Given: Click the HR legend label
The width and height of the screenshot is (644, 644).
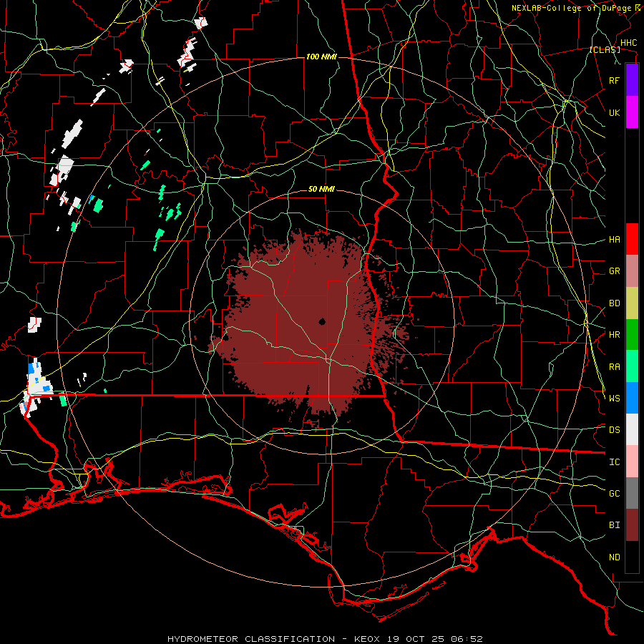Looking at the screenshot, I should (614, 335).
